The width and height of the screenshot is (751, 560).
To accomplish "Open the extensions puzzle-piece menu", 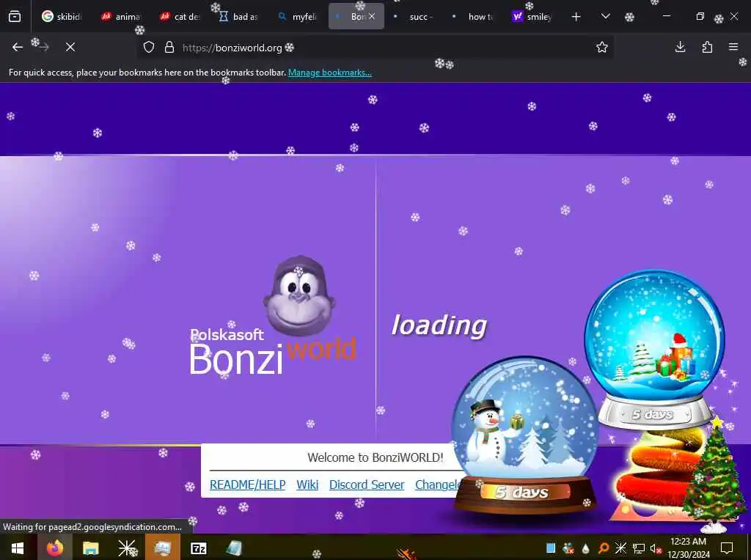I will (x=707, y=47).
